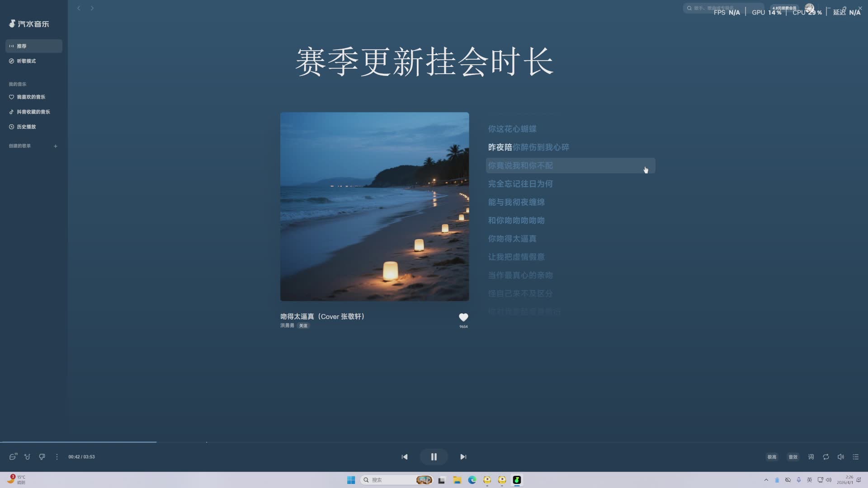Open the 音效 sound effects panel
This screenshot has width=868, height=488.
(x=793, y=457)
